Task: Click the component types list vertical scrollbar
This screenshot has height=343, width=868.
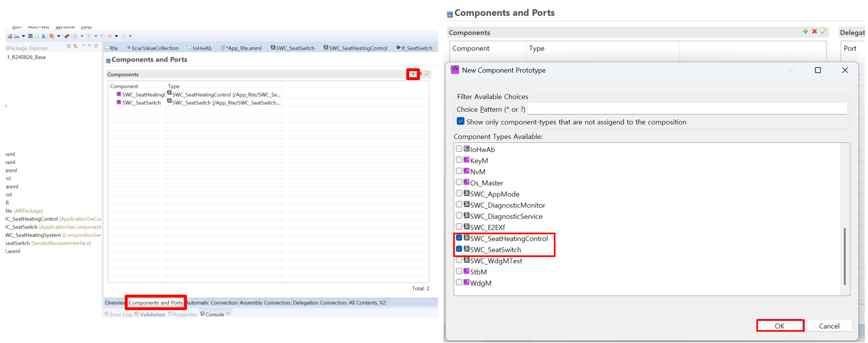Action: [x=844, y=256]
